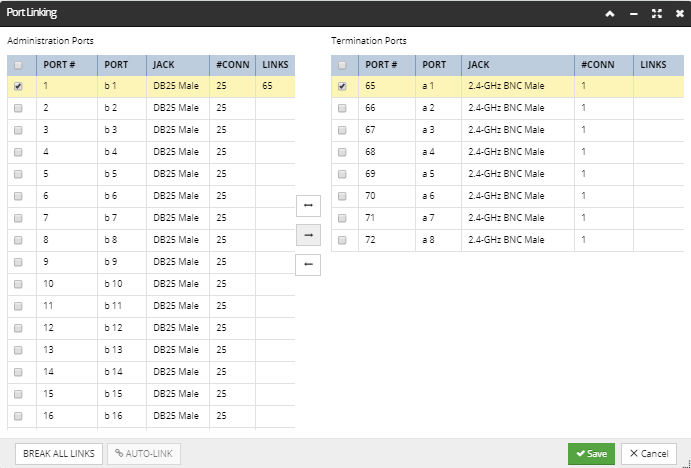
Task: Toggle select-all checkbox in Termination Ports header
Action: 342,65
